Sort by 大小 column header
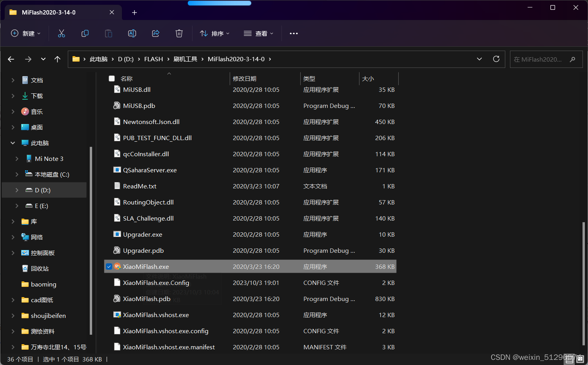 pos(368,78)
